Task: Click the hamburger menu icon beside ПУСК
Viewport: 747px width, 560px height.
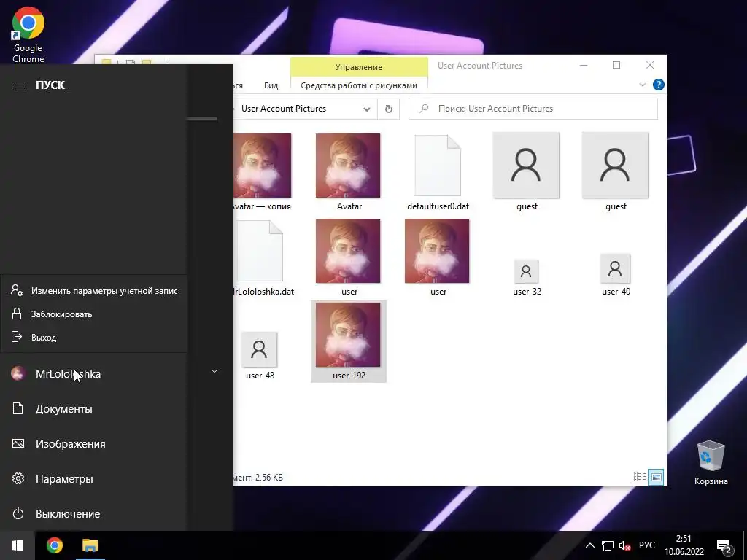Action: (18, 85)
